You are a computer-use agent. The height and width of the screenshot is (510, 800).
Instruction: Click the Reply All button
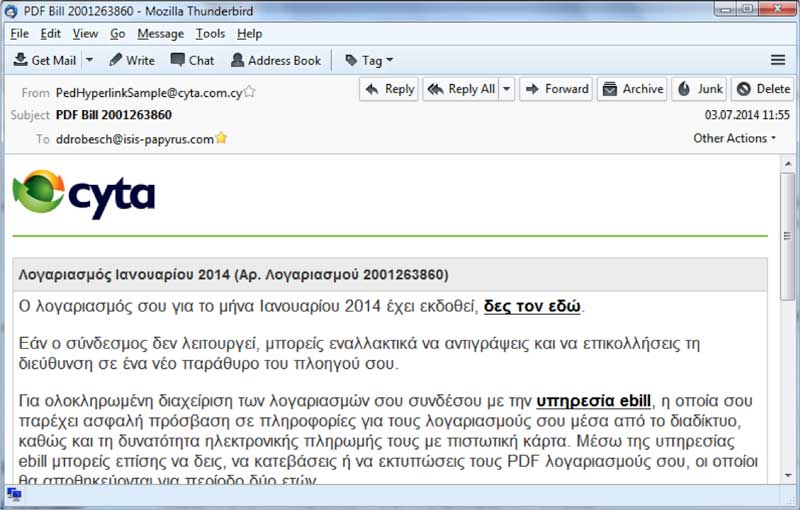461,89
